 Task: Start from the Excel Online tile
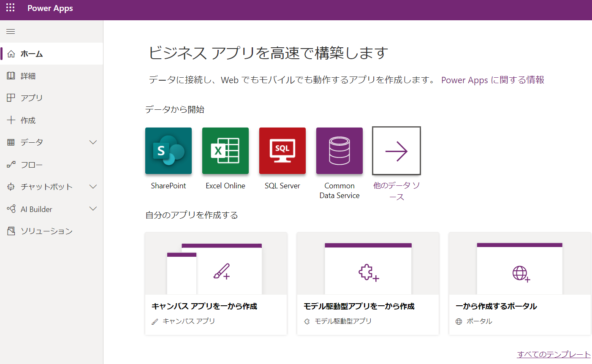click(x=225, y=151)
